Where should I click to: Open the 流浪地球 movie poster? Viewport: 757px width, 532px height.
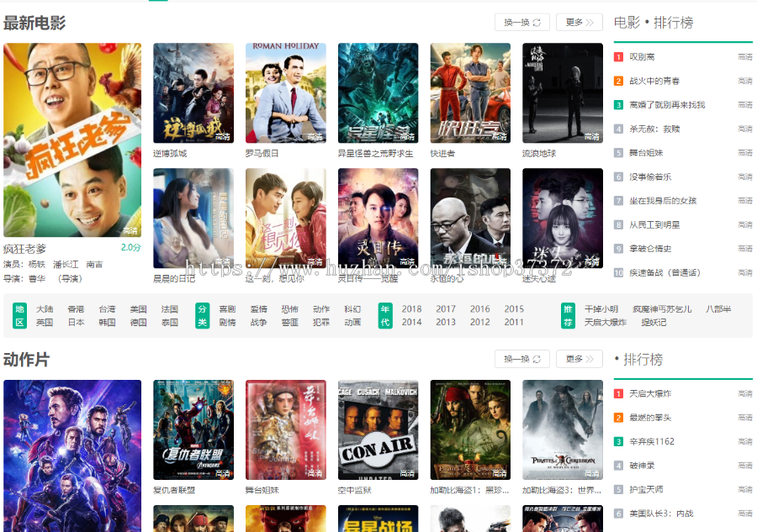coord(563,93)
